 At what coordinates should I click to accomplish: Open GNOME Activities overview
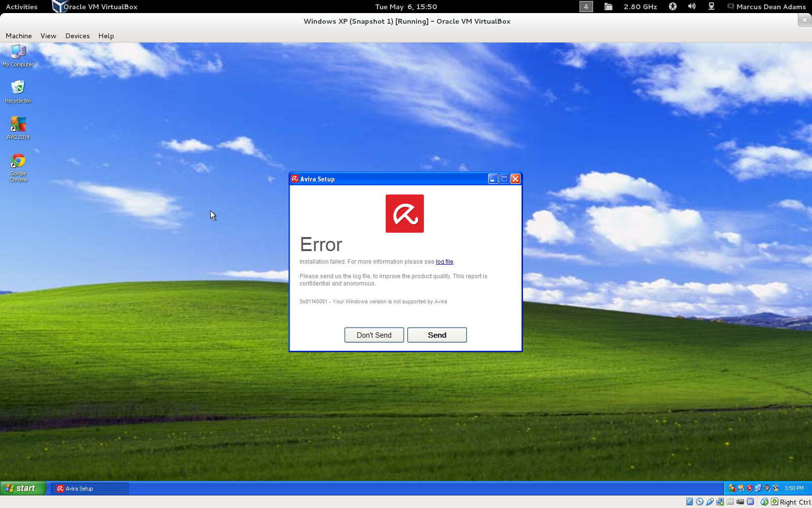pyautogui.click(x=22, y=7)
